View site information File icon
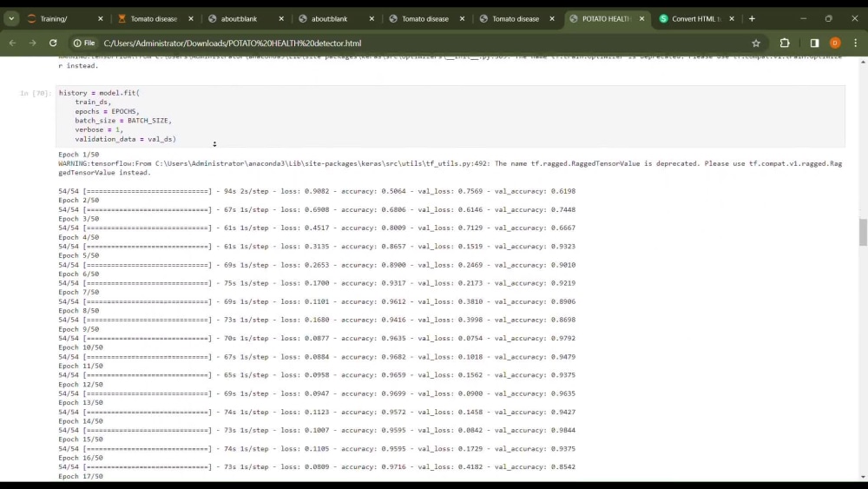 (x=84, y=43)
